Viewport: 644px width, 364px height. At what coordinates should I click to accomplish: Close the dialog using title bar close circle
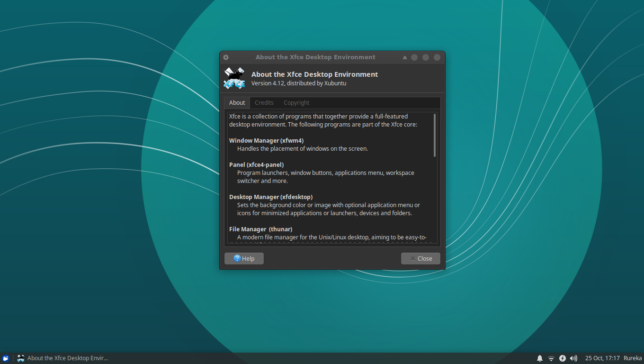point(437,57)
